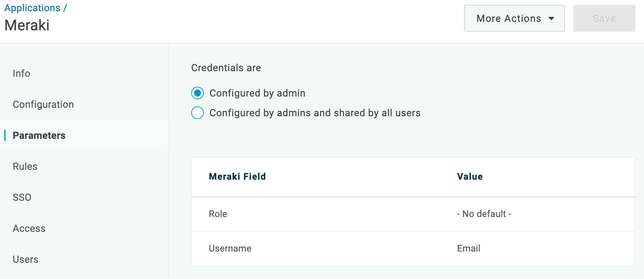644x279 pixels.
Task: Open the Access section
Action: (x=29, y=228)
